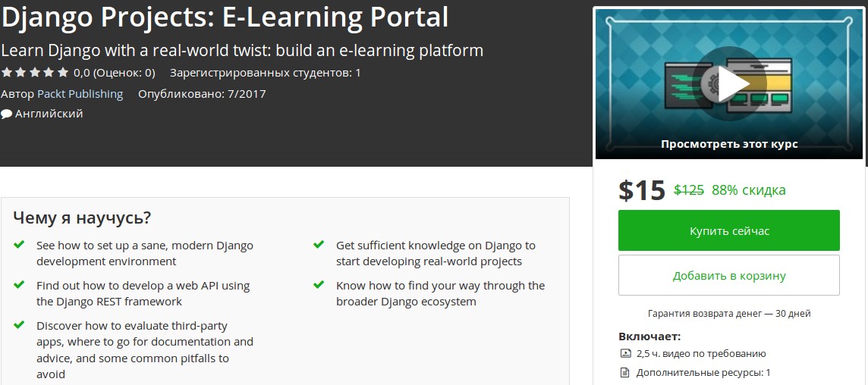Click the original price $125
Screen dimensions: 868x385
pos(689,190)
